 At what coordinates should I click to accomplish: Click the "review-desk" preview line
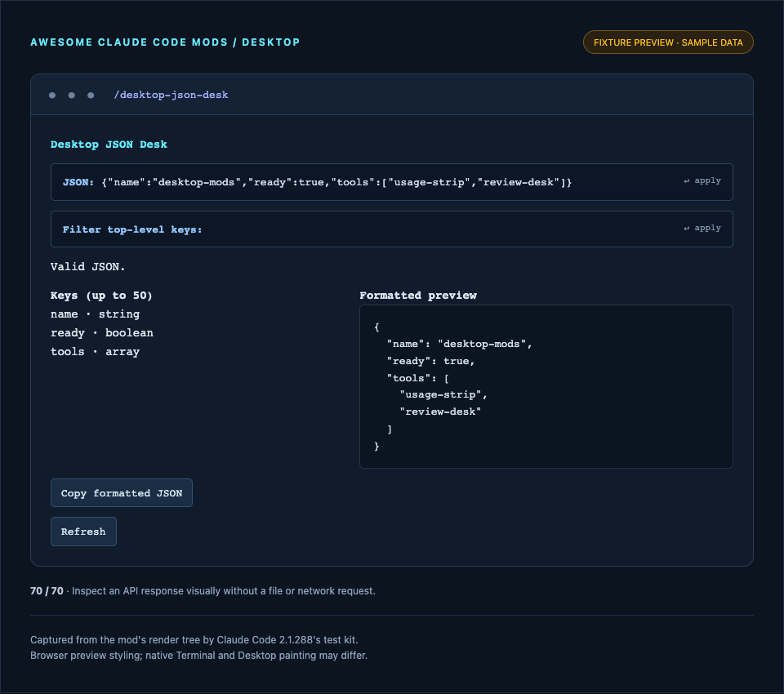pos(440,412)
